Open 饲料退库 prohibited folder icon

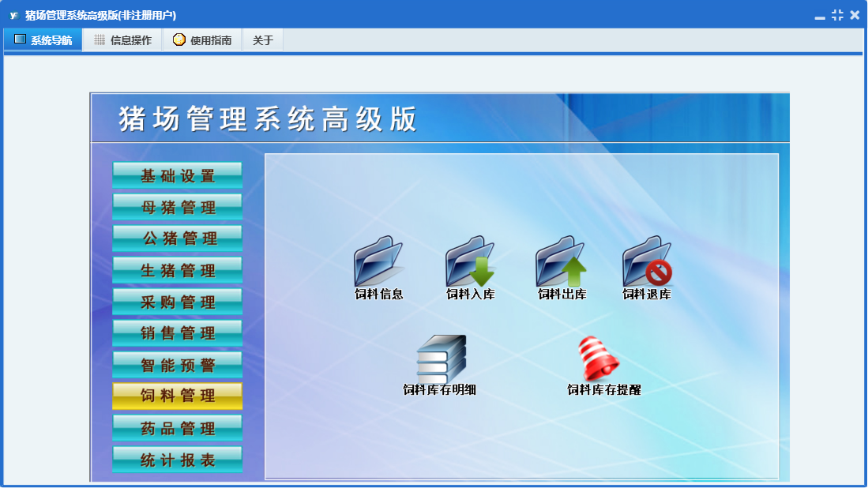point(647,261)
